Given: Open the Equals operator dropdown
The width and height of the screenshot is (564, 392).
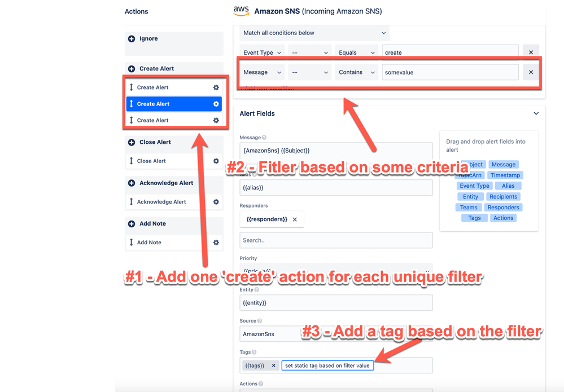Looking at the screenshot, I should pyautogui.click(x=356, y=52).
